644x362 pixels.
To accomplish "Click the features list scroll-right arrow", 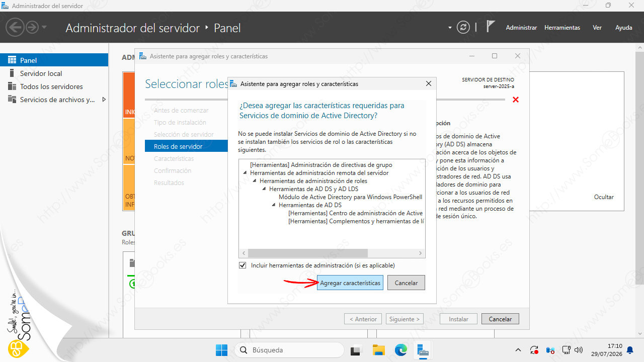I will pyautogui.click(x=421, y=253).
